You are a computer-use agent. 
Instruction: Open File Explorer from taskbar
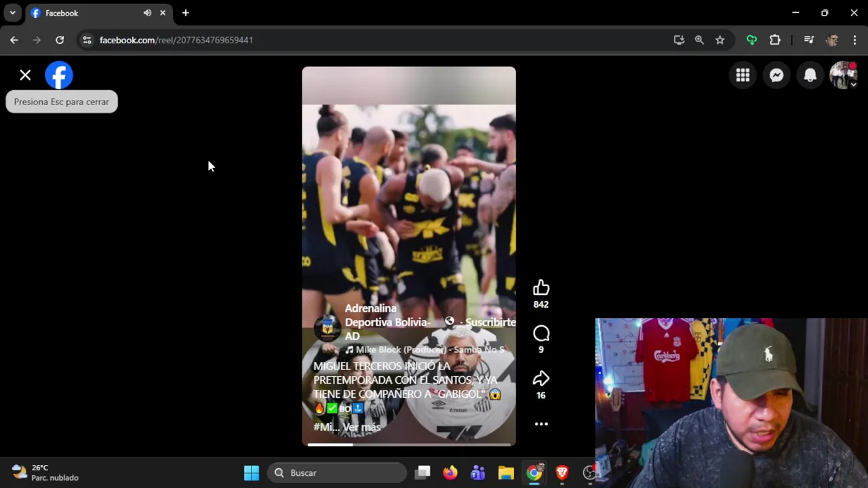(506, 473)
